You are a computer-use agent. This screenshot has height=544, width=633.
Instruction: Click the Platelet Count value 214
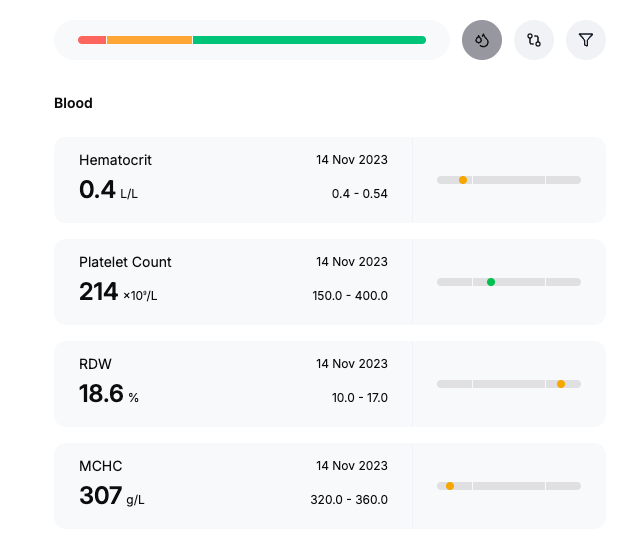tap(99, 292)
